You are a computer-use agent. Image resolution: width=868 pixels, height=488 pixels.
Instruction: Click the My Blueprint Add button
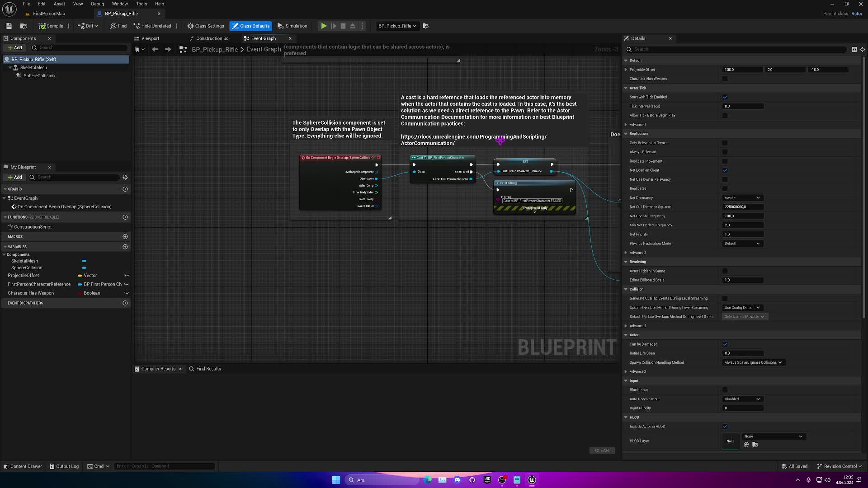14,177
